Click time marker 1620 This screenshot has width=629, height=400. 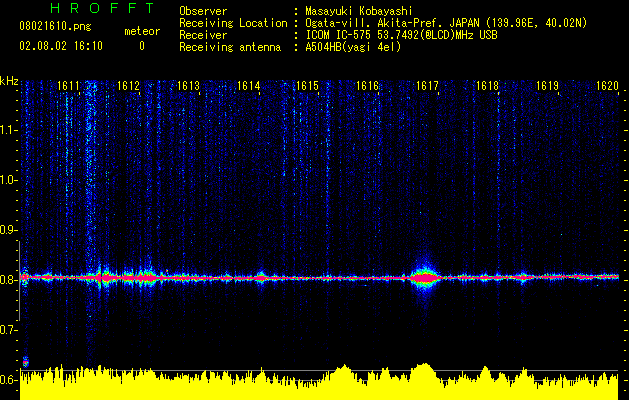click(x=607, y=85)
